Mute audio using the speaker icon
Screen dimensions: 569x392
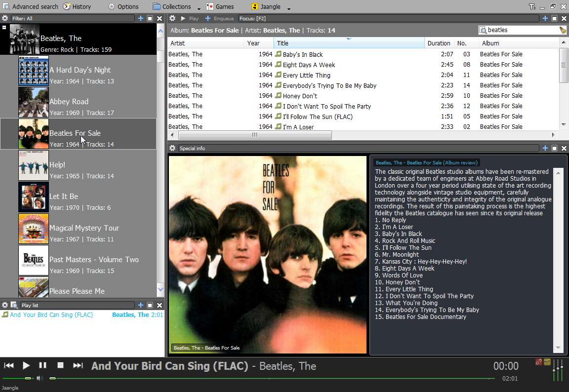click(40, 378)
